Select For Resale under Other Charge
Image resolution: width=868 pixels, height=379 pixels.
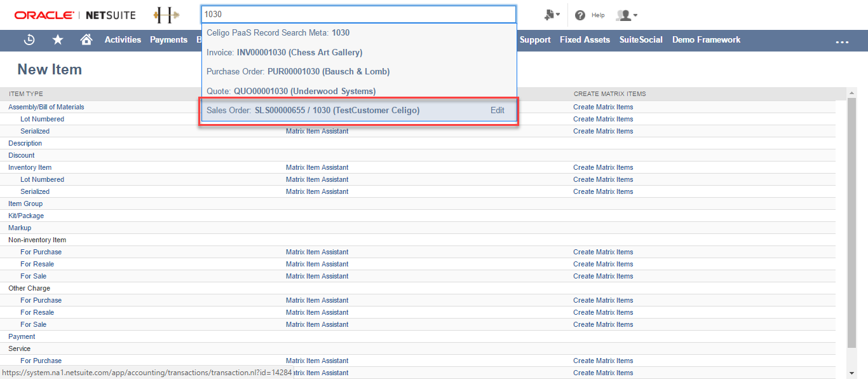point(37,312)
